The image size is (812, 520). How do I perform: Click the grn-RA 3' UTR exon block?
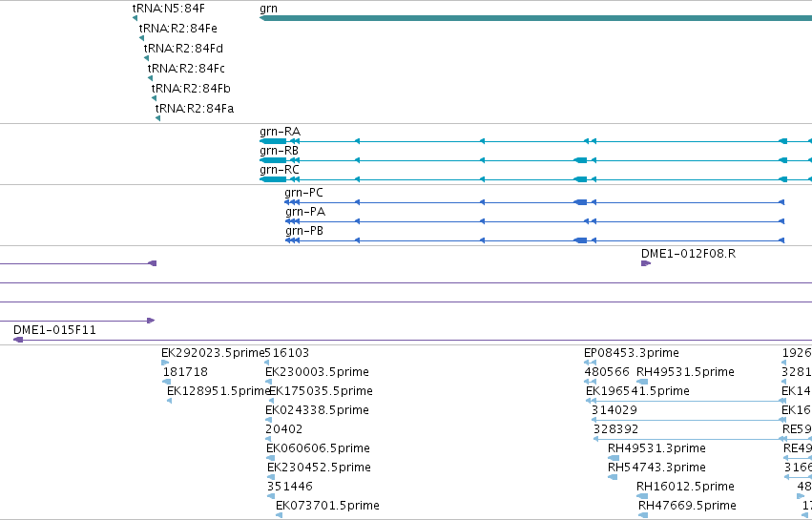click(273, 141)
